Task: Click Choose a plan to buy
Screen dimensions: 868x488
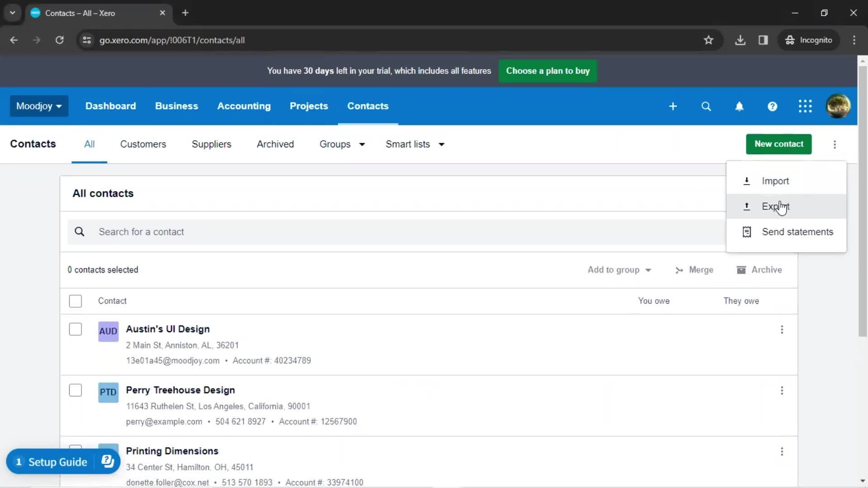Action: [547, 71]
